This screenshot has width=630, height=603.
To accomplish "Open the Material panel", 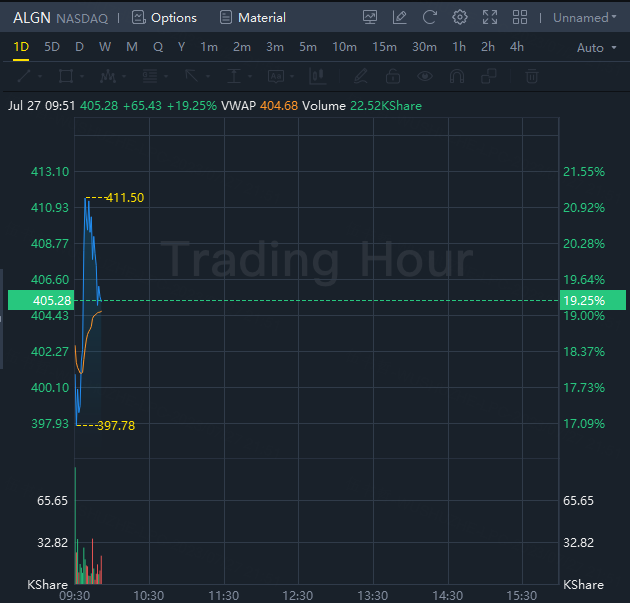I will (x=253, y=18).
